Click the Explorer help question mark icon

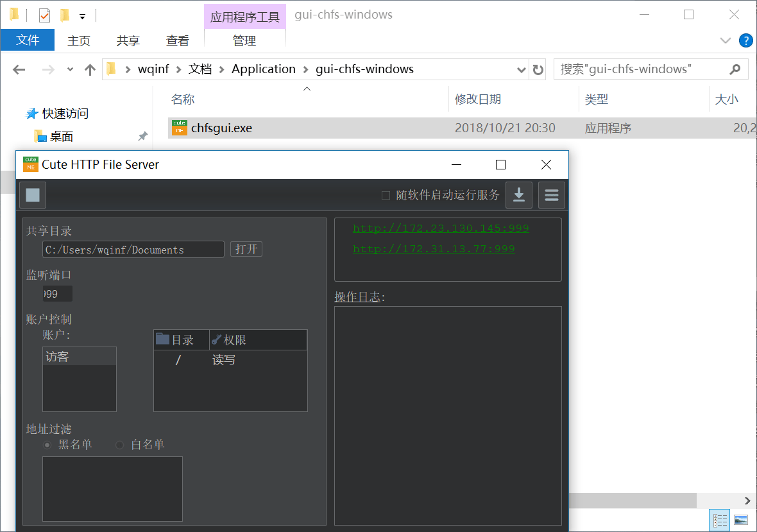pyautogui.click(x=745, y=40)
